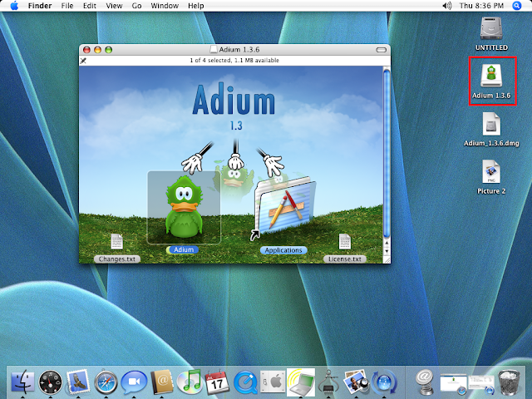Select the Adium duck application icon
Screen dimensions: 532x399
pos(184,207)
